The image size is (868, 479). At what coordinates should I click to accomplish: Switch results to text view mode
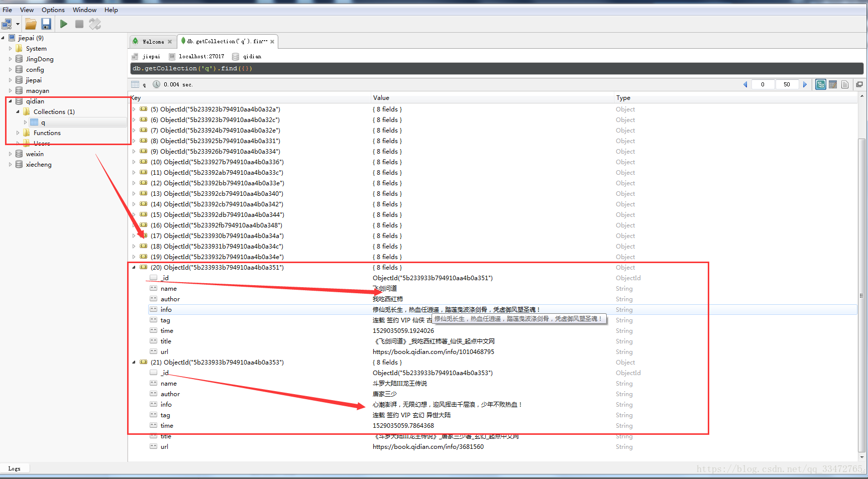[x=845, y=84]
